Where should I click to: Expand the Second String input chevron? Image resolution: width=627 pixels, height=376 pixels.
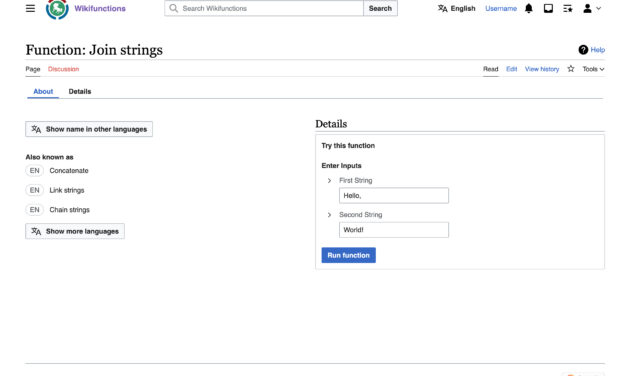click(x=329, y=215)
